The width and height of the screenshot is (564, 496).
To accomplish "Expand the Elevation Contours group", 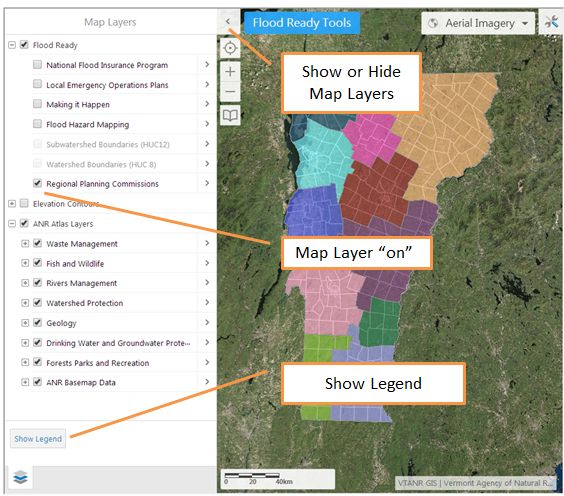I will (x=12, y=204).
